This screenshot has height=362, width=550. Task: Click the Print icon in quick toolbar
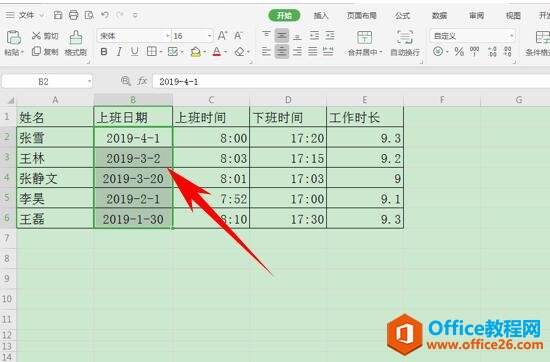point(73,15)
